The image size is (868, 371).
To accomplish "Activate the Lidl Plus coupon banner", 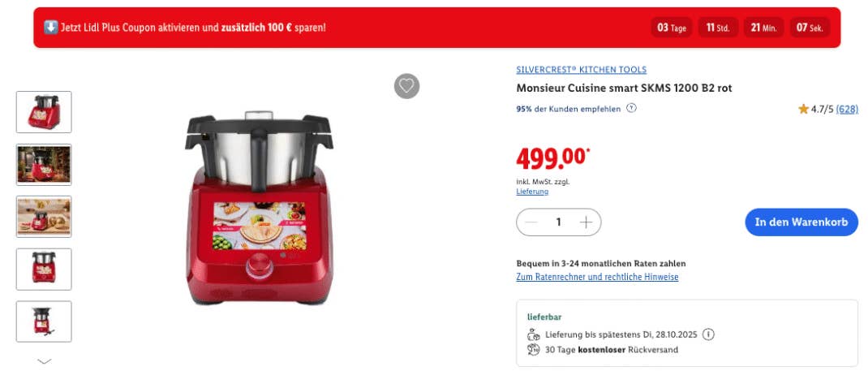I will point(436,27).
